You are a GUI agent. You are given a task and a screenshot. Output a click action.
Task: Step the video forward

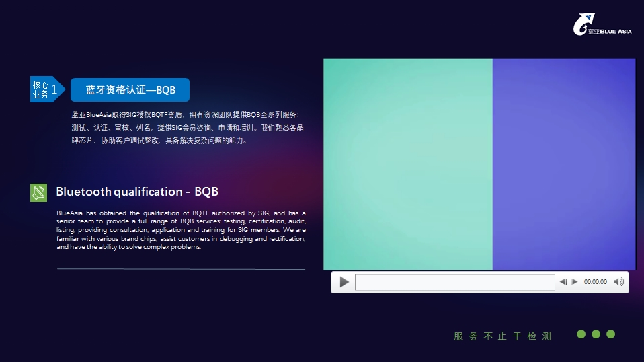(574, 282)
